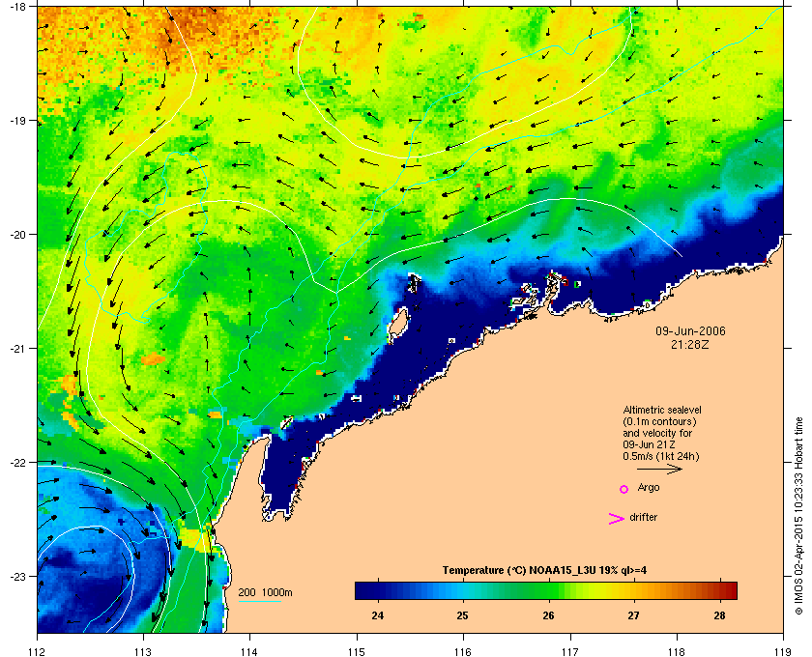Click the longitude axis label 114
This screenshot has height=657, width=812.
point(250,652)
